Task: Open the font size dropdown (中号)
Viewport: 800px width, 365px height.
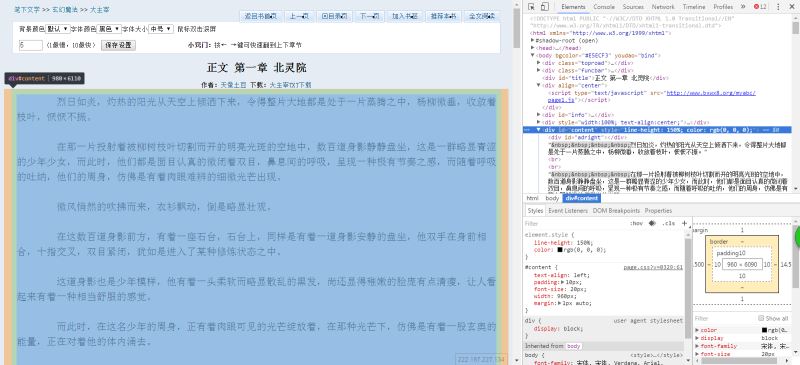Action: coord(161,29)
